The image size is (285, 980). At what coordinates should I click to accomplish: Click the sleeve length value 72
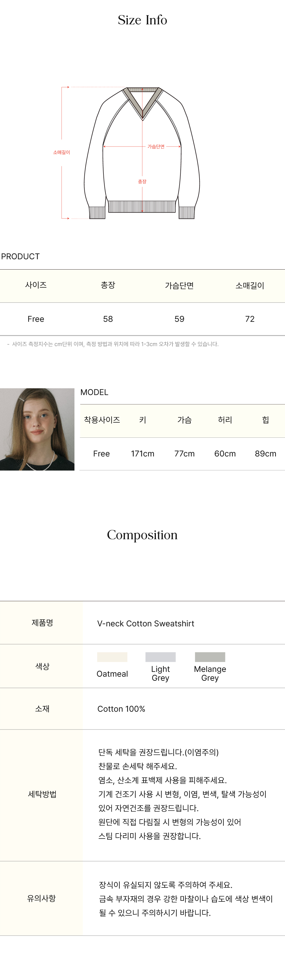(x=250, y=319)
